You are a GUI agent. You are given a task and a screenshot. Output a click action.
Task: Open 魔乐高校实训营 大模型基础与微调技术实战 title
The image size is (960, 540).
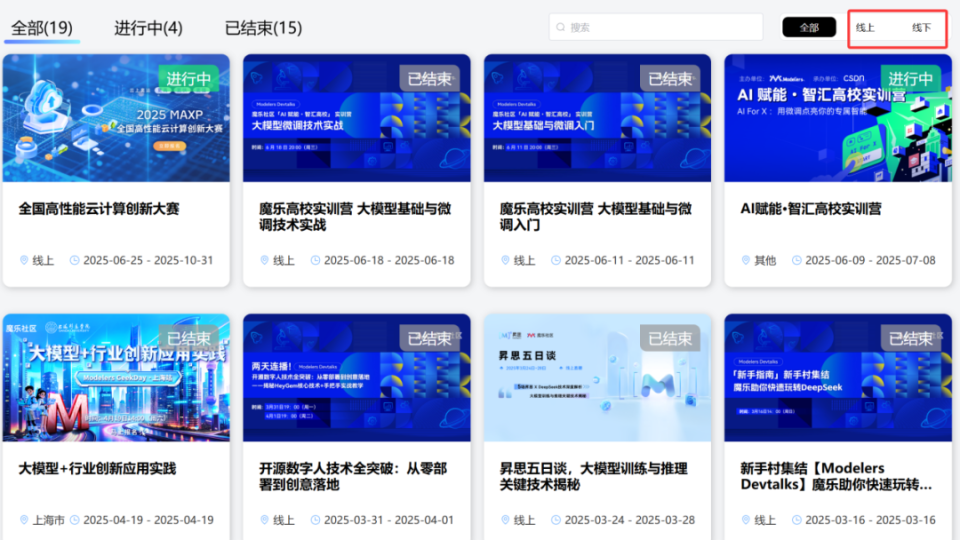(x=355, y=217)
